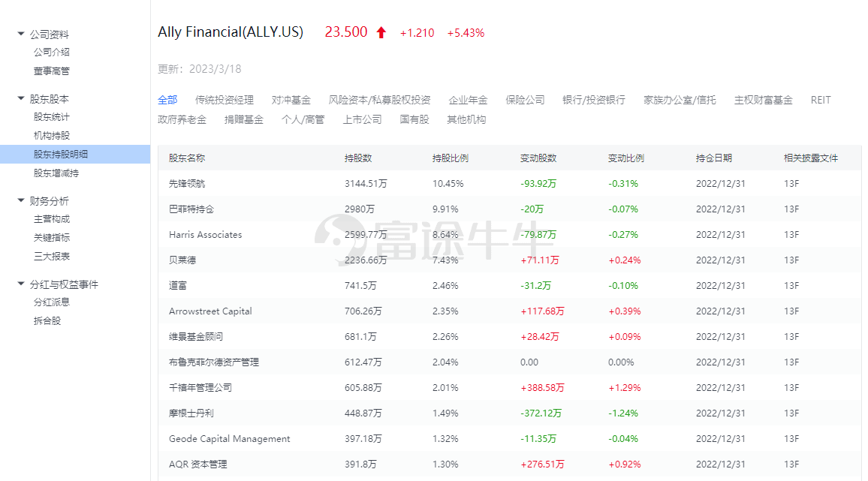The width and height of the screenshot is (868, 481).
Task: Open 股东统计 in the sidebar
Action: 52,117
